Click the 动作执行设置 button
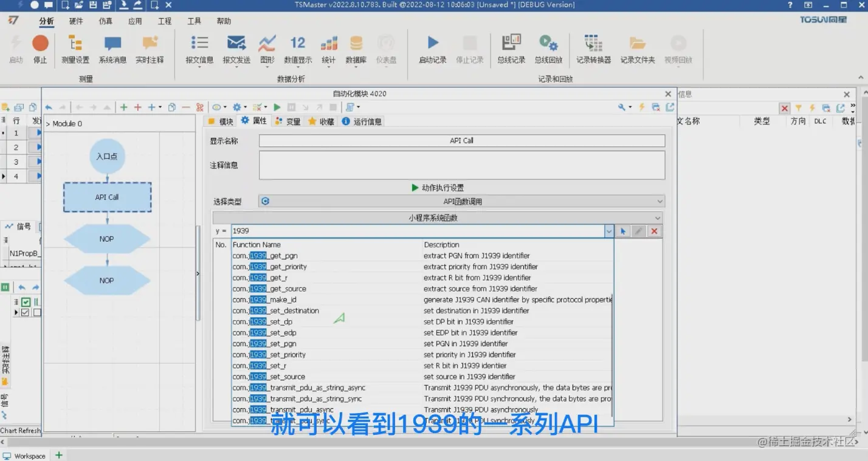 click(x=438, y=188)
